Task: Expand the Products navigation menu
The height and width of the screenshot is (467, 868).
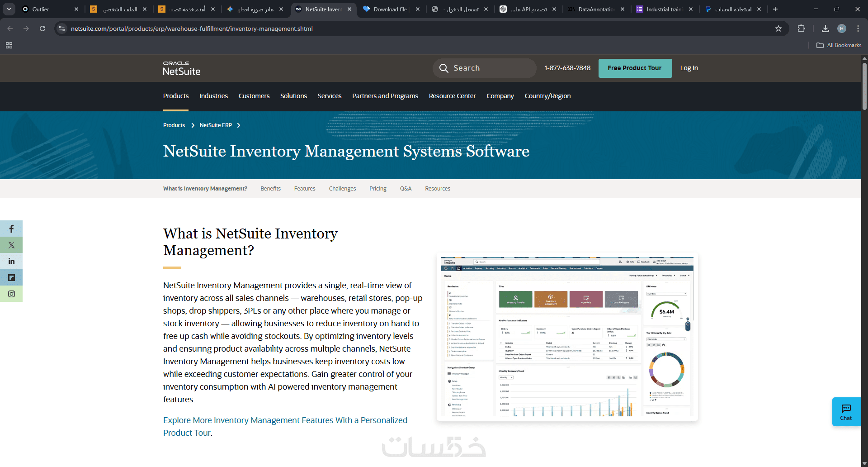Action: (x=176, y=96)
